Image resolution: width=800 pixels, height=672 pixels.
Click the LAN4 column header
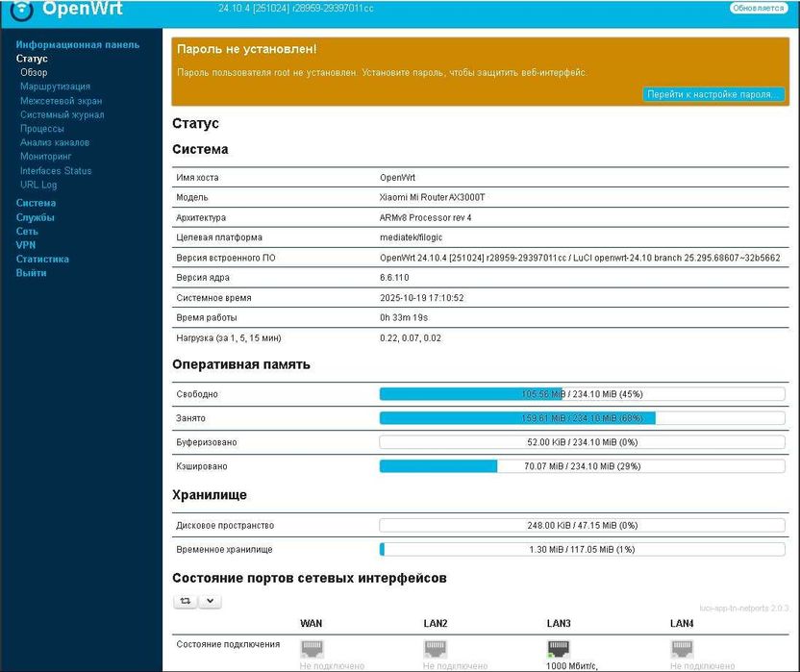click(x=682, y=624)
